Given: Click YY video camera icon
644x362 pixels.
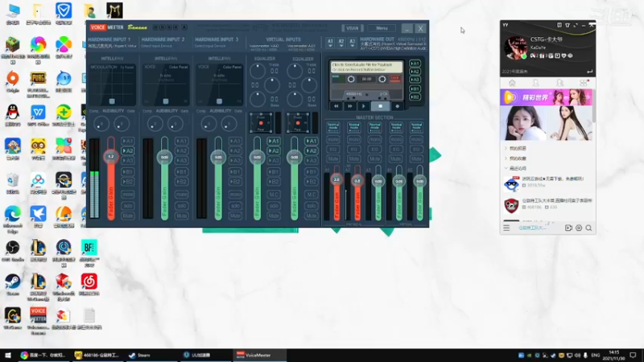Looking at the screenshot, I should (x=568, y=228).
